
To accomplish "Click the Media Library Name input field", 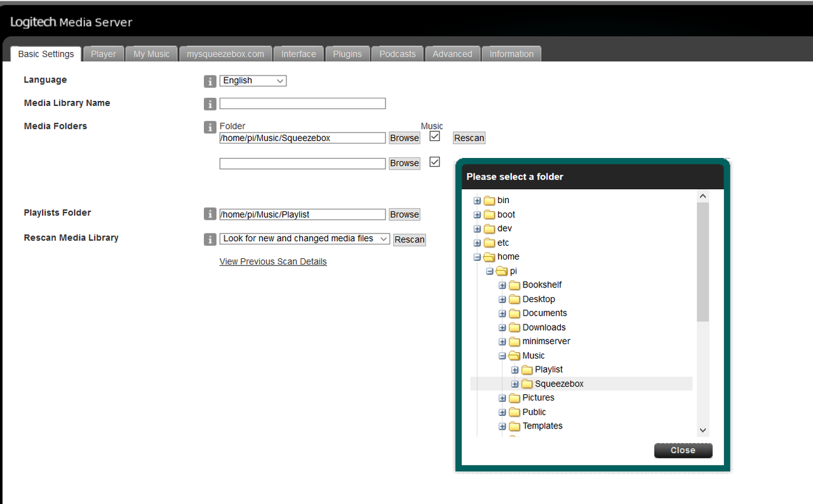I will click(302, 103).
